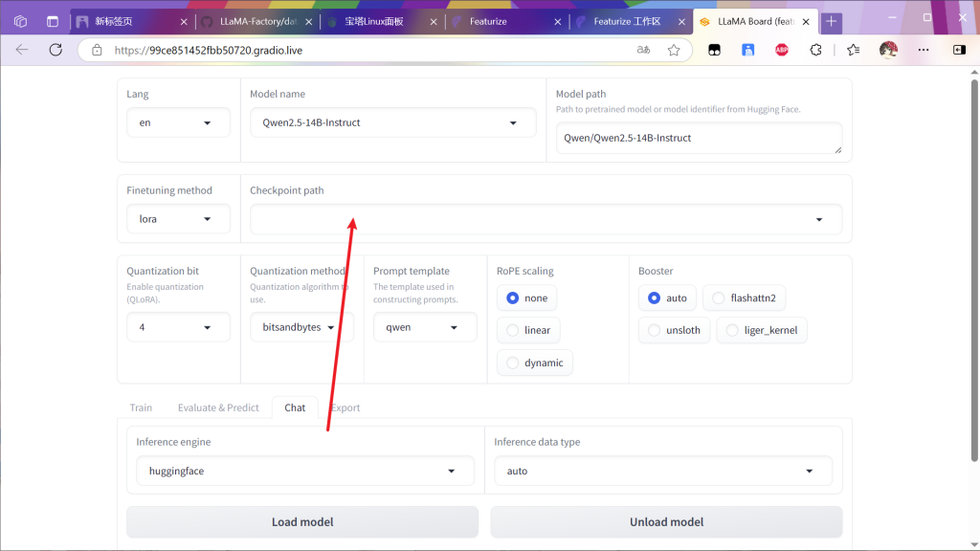Open the Lang dropdown showing en

[x=178, y=122]
